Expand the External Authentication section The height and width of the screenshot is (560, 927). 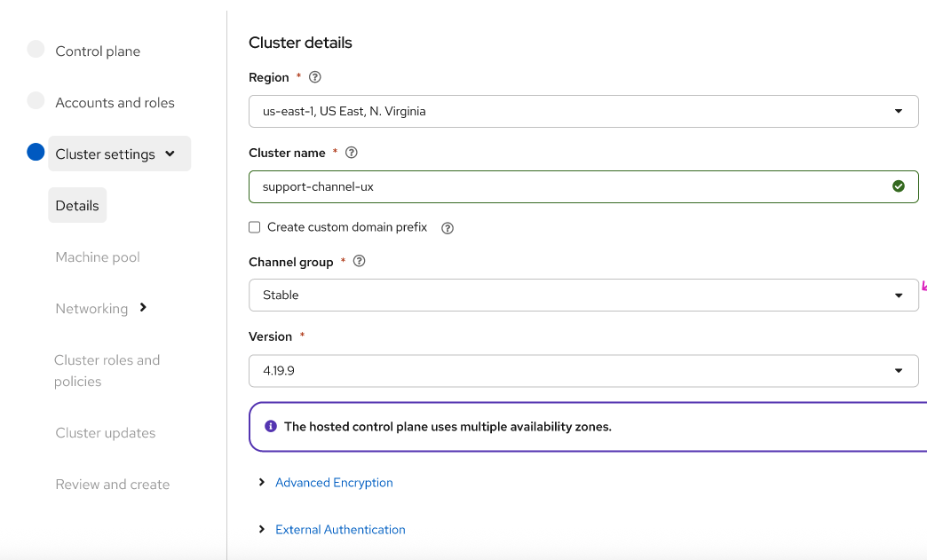tap(340, 530)
